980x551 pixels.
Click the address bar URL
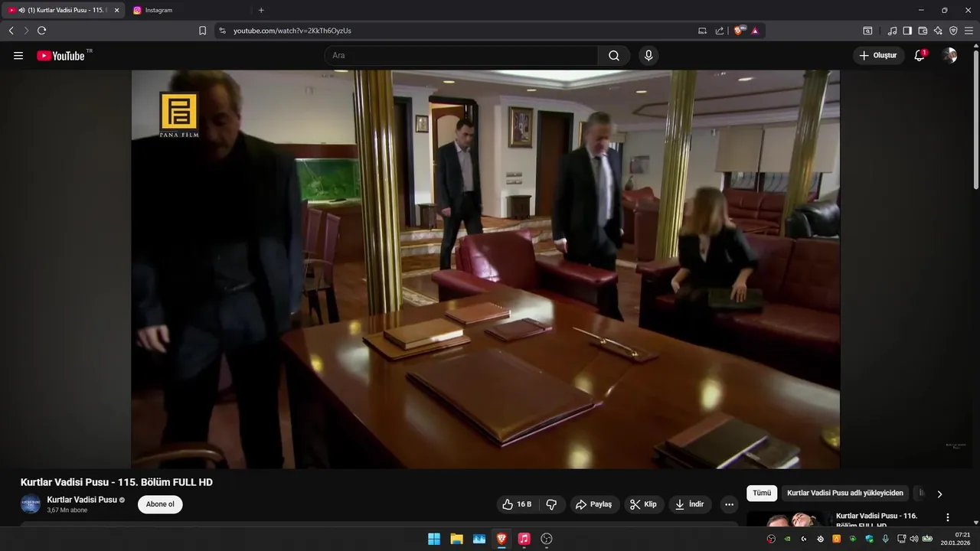tap(292, 31)
